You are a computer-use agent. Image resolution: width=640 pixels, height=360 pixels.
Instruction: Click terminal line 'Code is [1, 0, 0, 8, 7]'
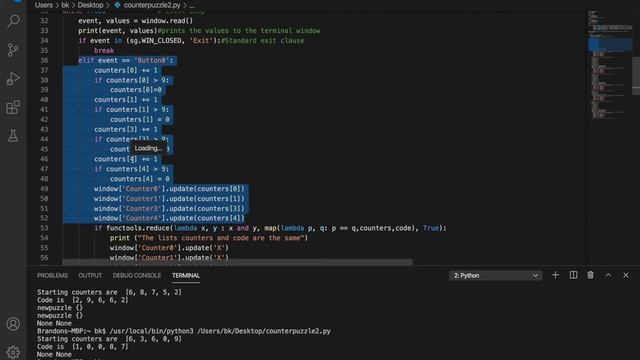point(82,347)
